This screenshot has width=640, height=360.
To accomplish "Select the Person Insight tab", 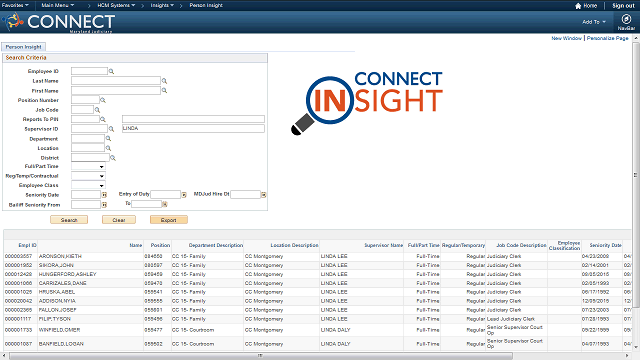I will pos(23,47).
